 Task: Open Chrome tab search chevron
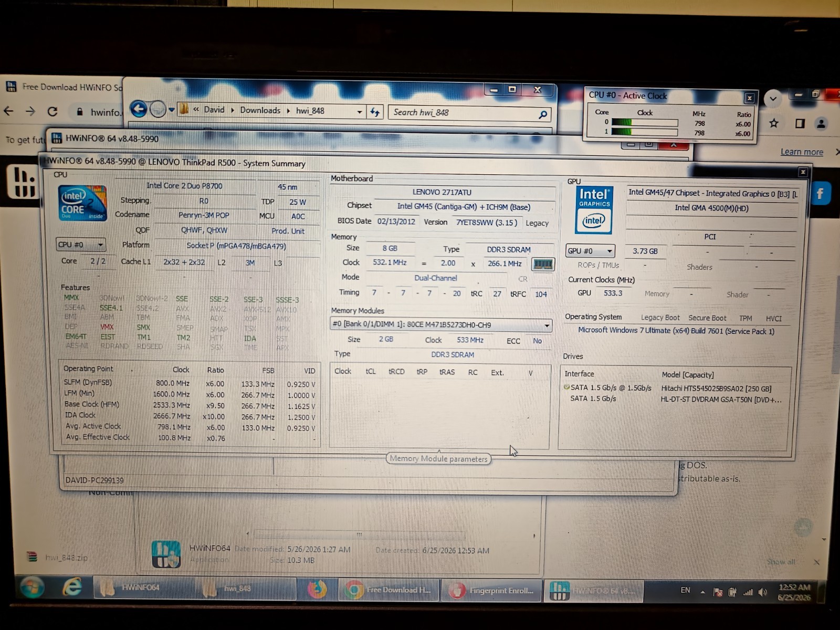tap(773, 99)
